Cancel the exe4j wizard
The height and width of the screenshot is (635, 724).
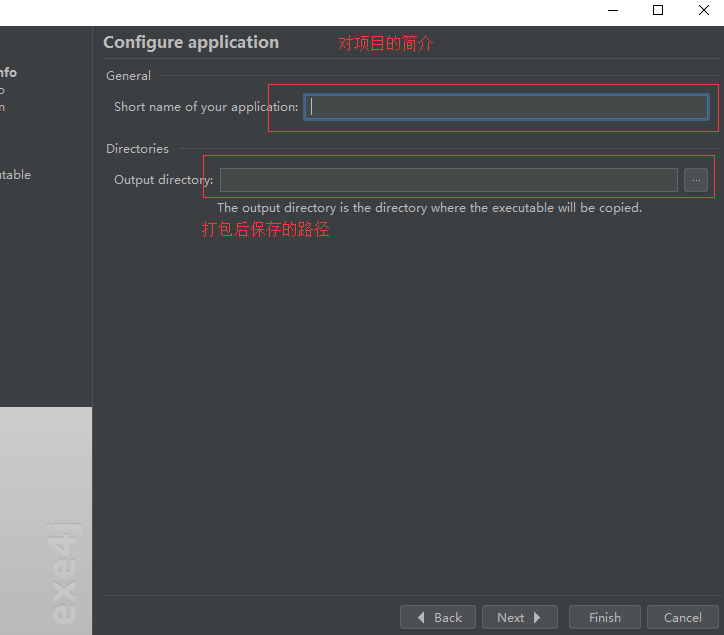(682, 617)
